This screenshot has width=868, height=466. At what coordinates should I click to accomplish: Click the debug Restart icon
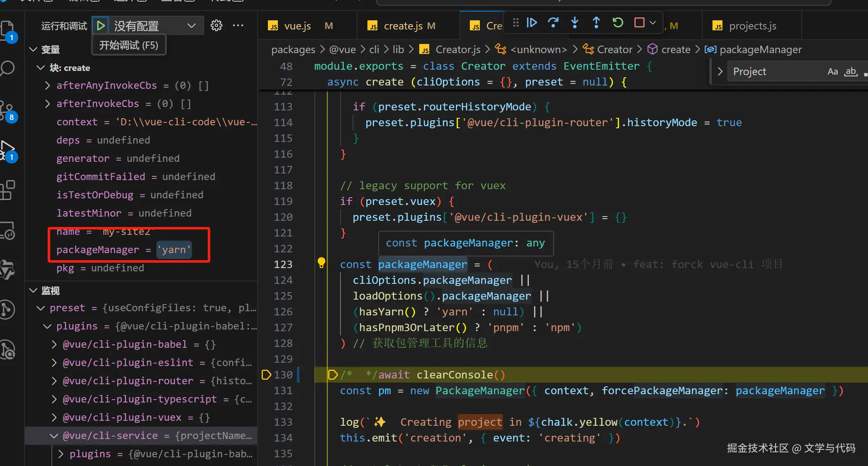point(618,22)
